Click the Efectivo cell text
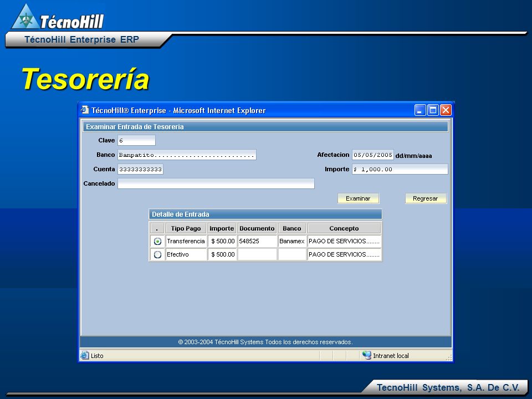 (178, 254)
